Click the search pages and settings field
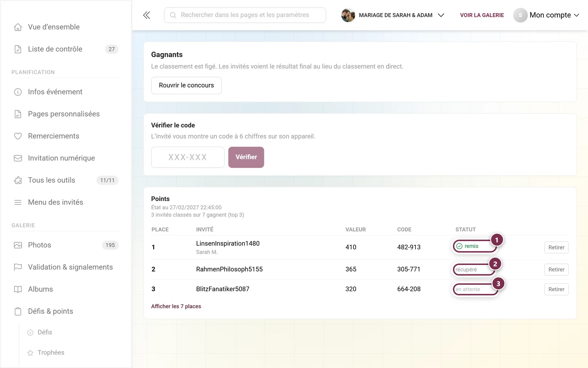The height and width of the screenshot is (368, 588). (245, 15)
